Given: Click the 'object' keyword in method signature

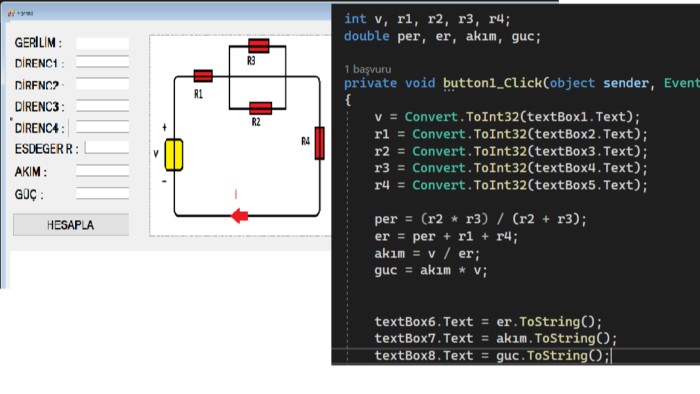Looking at the screenshot, I should click(x=572, y=83).
